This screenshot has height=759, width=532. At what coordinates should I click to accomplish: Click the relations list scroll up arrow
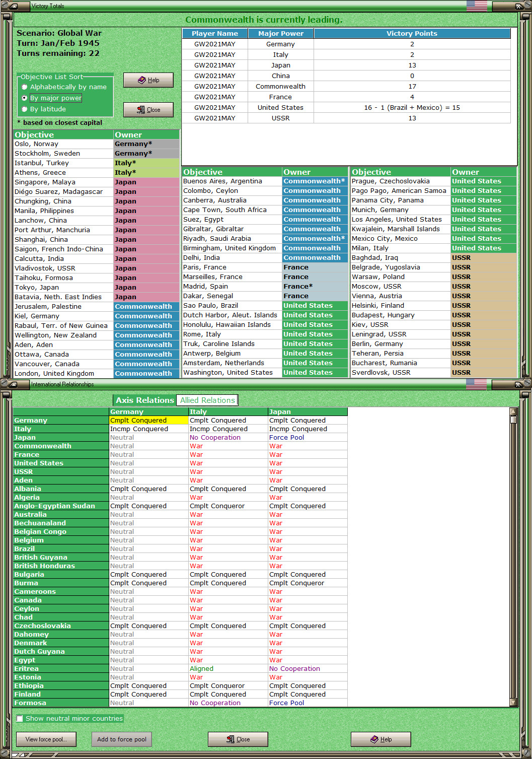click(513, 411)
